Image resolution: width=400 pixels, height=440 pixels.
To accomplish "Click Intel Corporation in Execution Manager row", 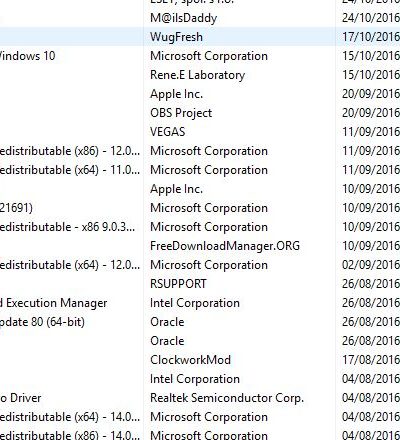I will pyautogui.click(x=195, y=303).
